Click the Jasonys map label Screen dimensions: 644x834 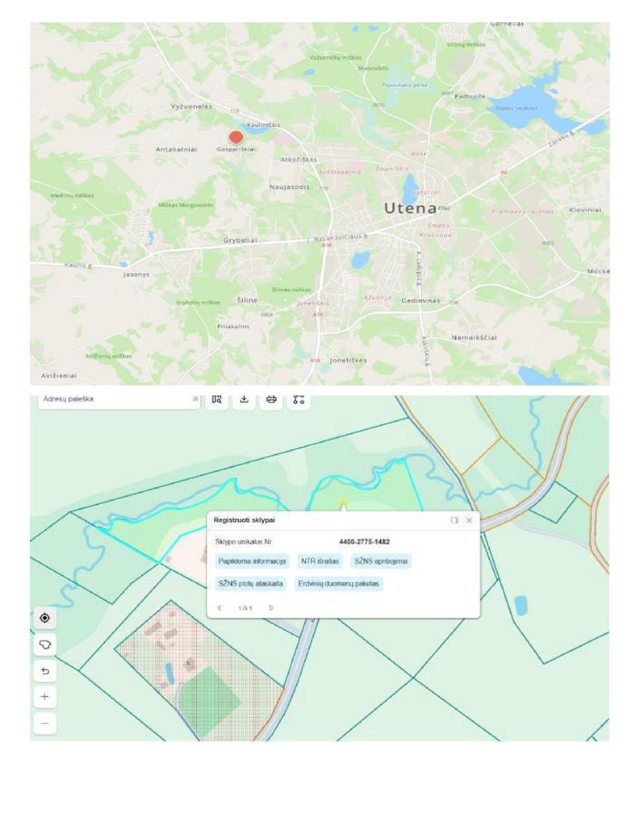tap(137, 274)
